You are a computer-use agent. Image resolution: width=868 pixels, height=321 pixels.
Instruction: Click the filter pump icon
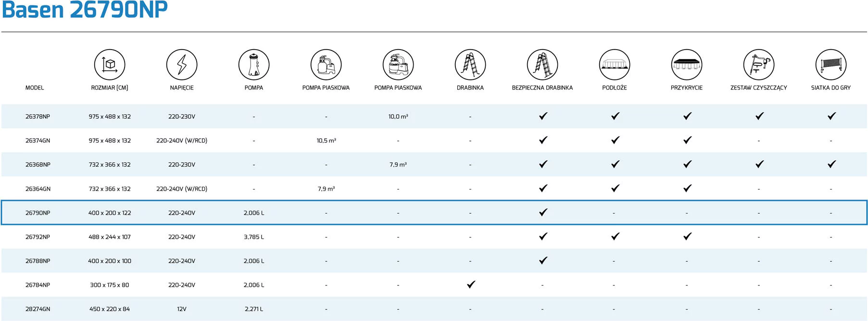(254, 64)
